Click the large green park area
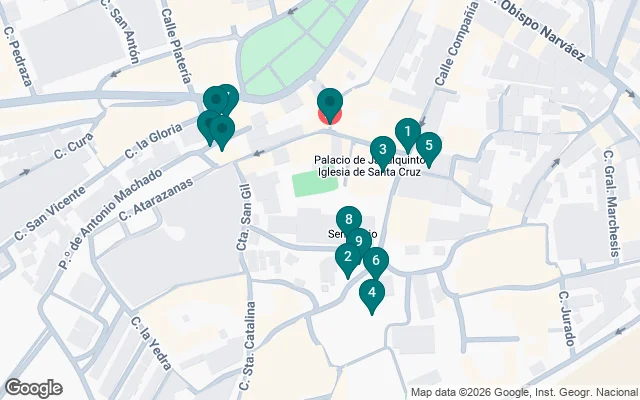This screenshot has height=400, width=640. 294,49
